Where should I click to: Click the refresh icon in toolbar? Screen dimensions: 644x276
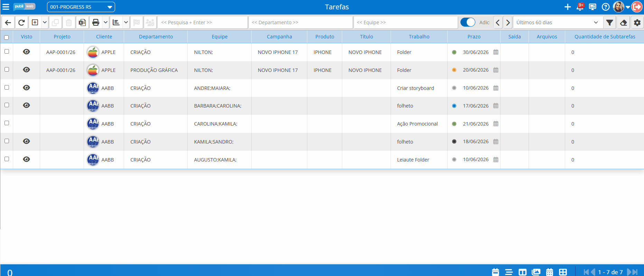click(x=21, y=22)
